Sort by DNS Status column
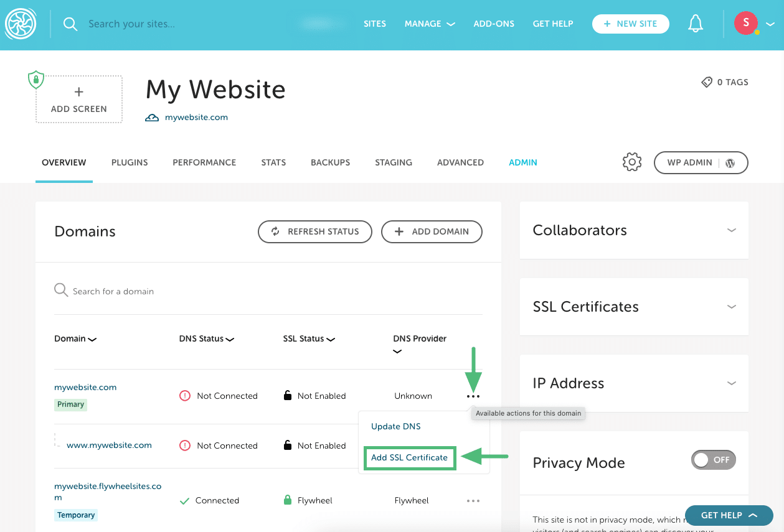 pos(206,339)
